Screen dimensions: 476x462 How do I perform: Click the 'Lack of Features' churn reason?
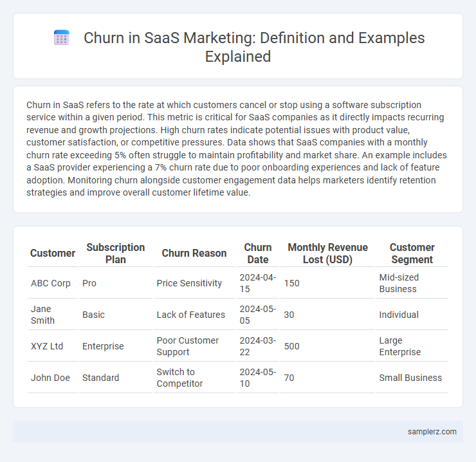tap(190, 315)
